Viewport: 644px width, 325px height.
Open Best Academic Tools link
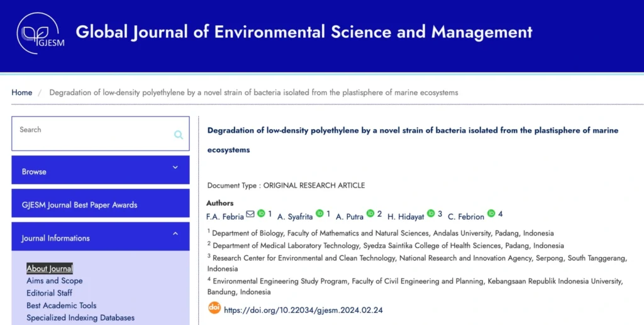tap(62, 305)
